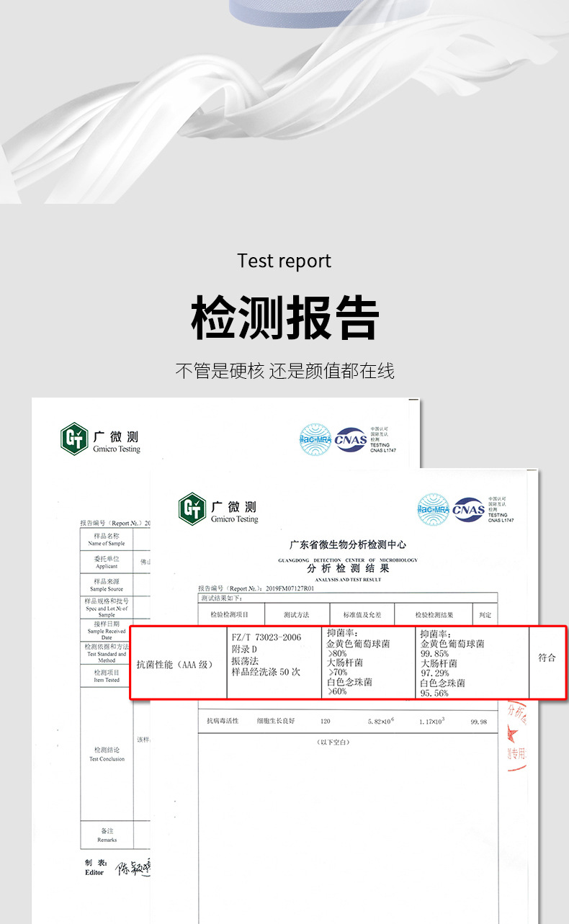
Task: Click the '细胞生长良好' text
Action: pyautogui.click(x=276, y=721)
